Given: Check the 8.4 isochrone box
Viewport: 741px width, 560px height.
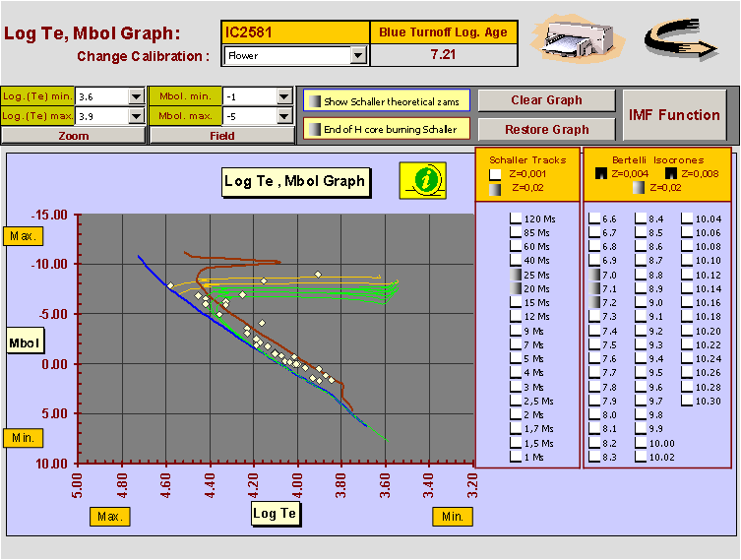Looking at the screenshot, I should click(x=641, y=218).
